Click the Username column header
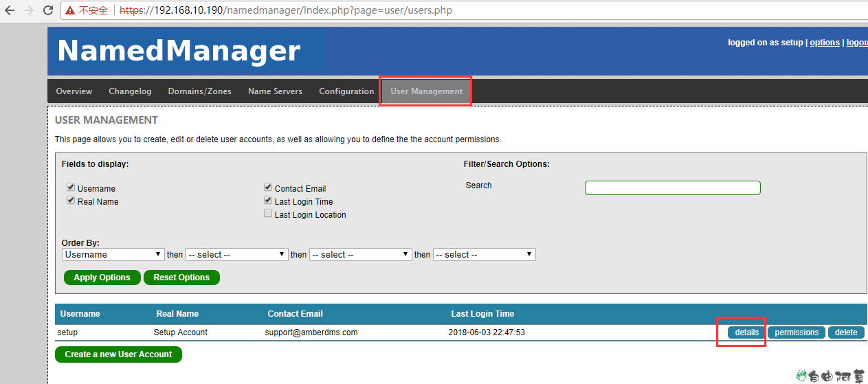This screenshot has height=384, width=868. 80,314
